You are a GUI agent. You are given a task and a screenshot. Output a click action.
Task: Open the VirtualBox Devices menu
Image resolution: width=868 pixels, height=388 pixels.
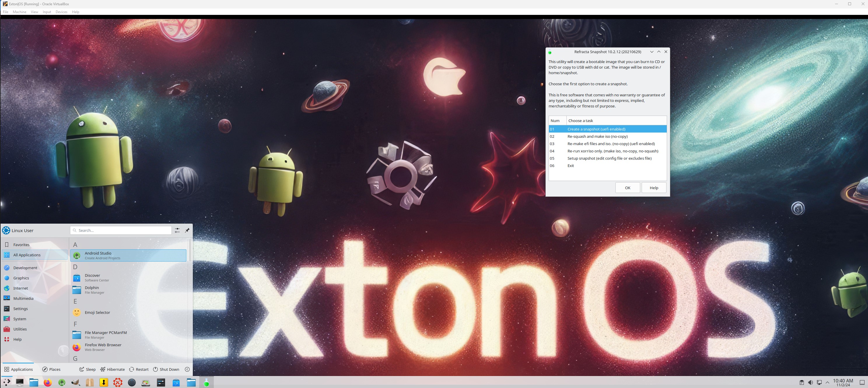[61, 12]
